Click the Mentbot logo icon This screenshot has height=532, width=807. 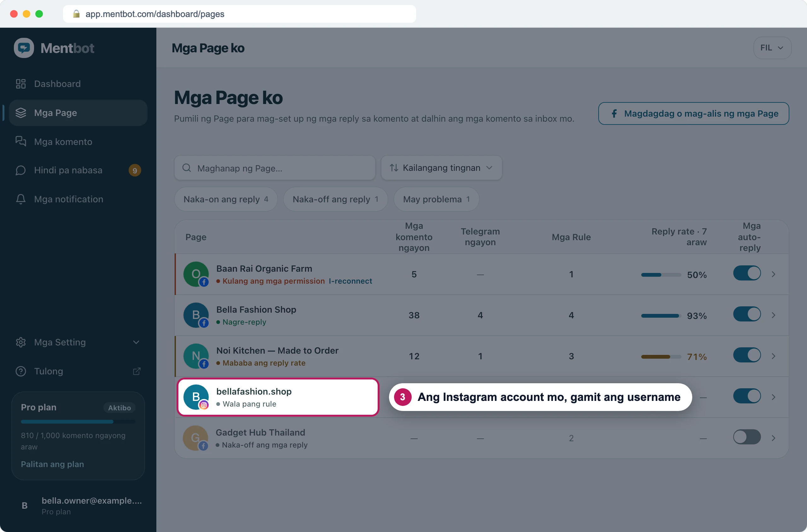pos(24,48)
